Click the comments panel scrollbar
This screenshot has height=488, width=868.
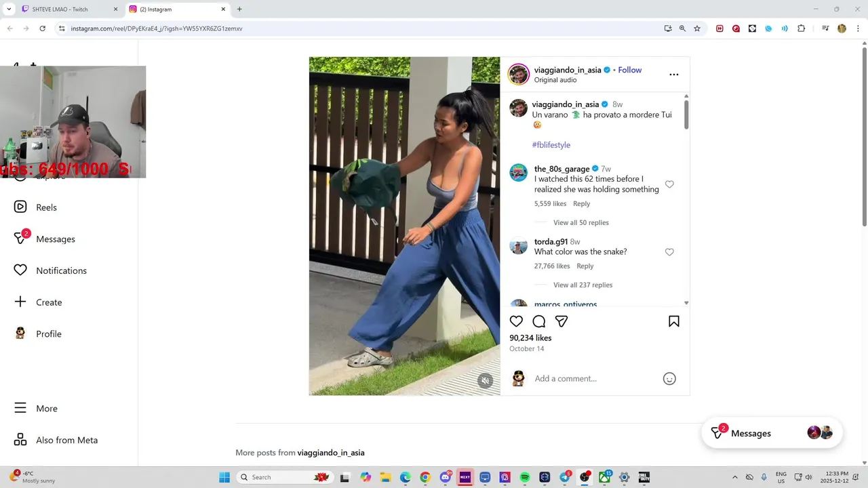click(686, 115)
